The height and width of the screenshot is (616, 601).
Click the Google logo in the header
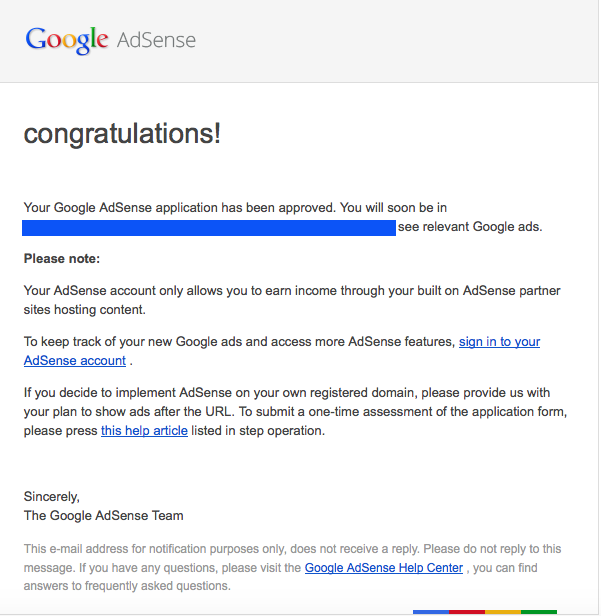coord(66,40)
